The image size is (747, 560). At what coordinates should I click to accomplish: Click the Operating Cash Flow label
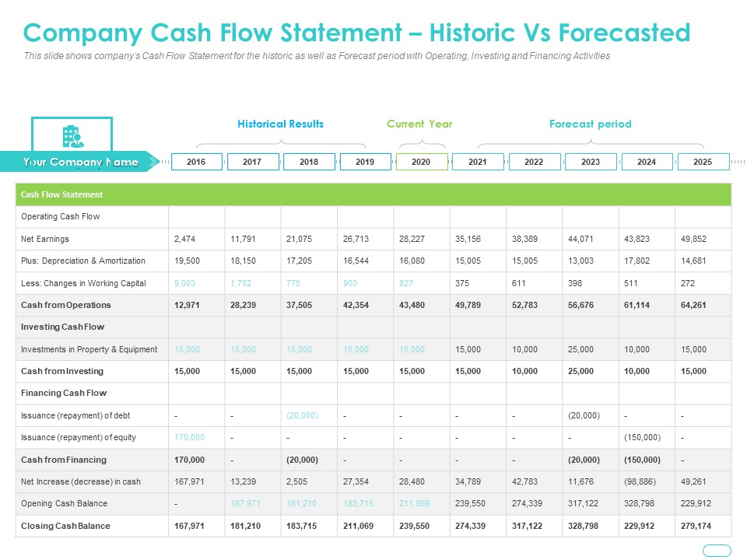(x=61, y=217)
